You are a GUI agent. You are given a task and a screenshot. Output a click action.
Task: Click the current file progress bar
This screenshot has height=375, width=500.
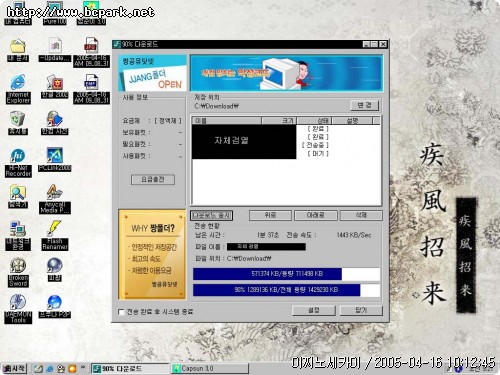(x=286, y=274)
